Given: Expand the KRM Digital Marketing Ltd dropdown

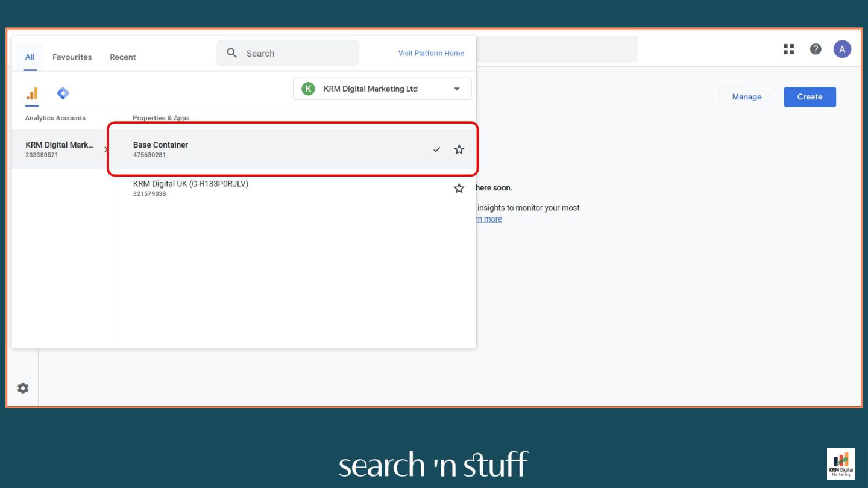Looking at the screenshot, I should coord(382,89).
